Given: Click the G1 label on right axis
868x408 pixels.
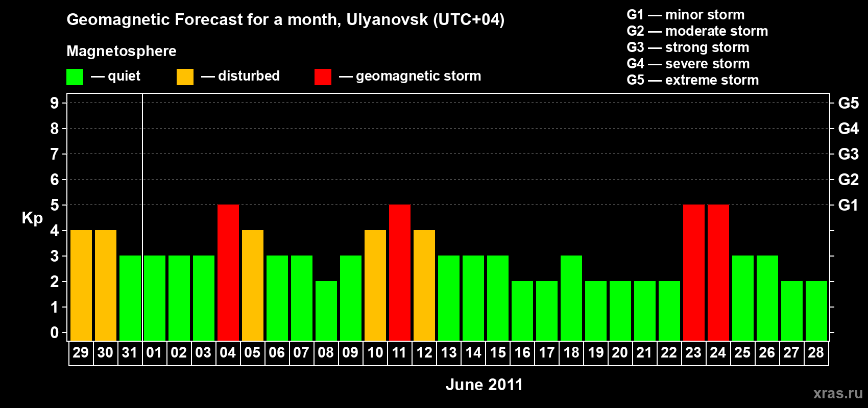Looking at the screenshot, I should tap(848, 205).
